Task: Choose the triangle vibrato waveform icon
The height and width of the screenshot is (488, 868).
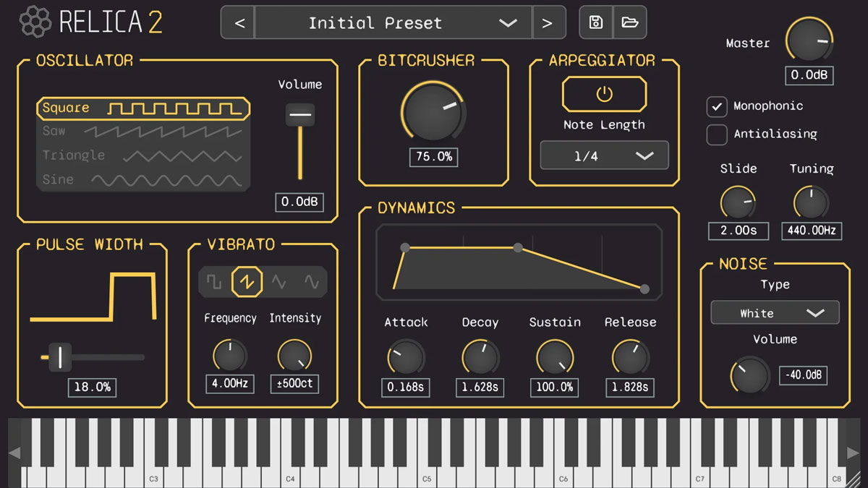Action: (279, 282)
